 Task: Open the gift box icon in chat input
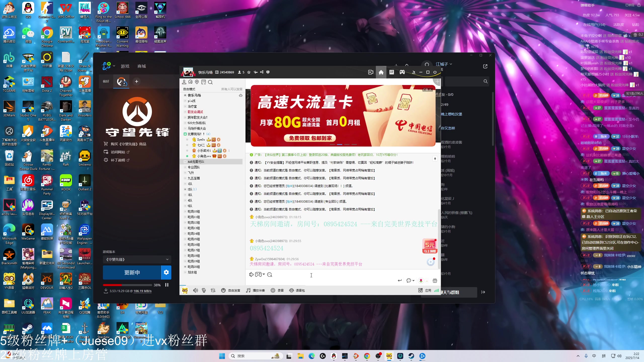[x=435, y=281]
